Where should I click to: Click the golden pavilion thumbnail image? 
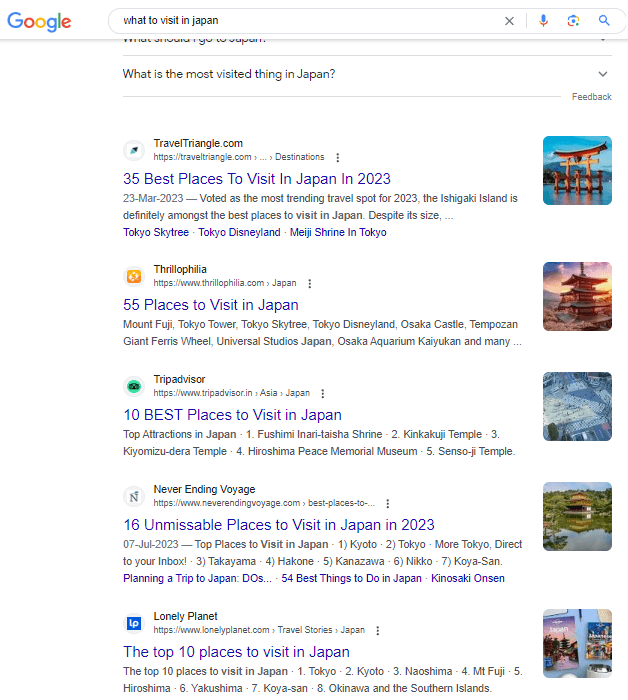click(x=577, y=517)
